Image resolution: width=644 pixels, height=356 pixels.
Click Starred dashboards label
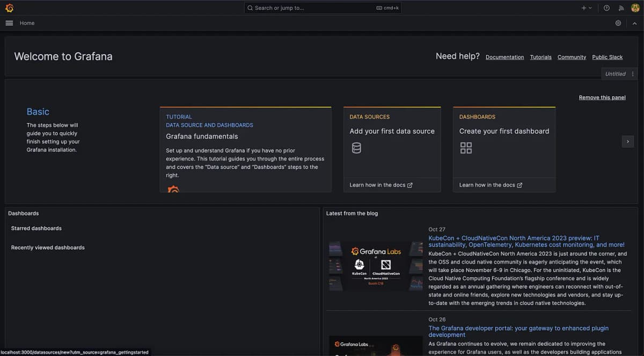36,228
